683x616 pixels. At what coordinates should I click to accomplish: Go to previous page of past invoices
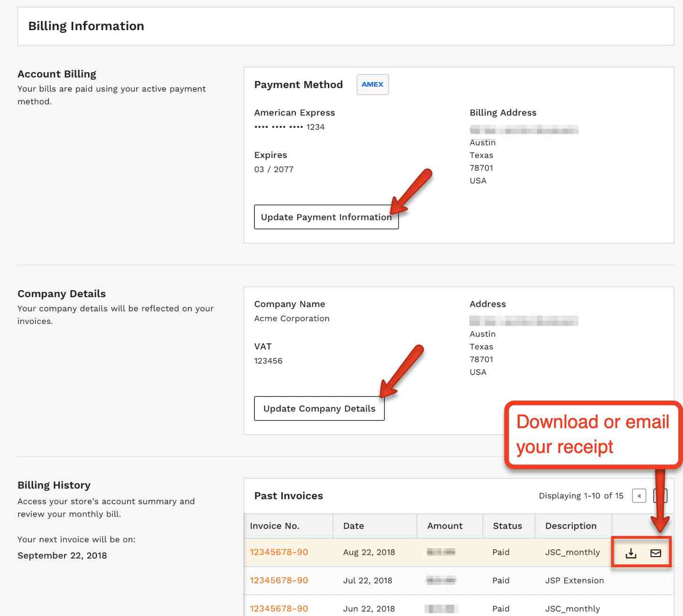(x=639, y=496)
